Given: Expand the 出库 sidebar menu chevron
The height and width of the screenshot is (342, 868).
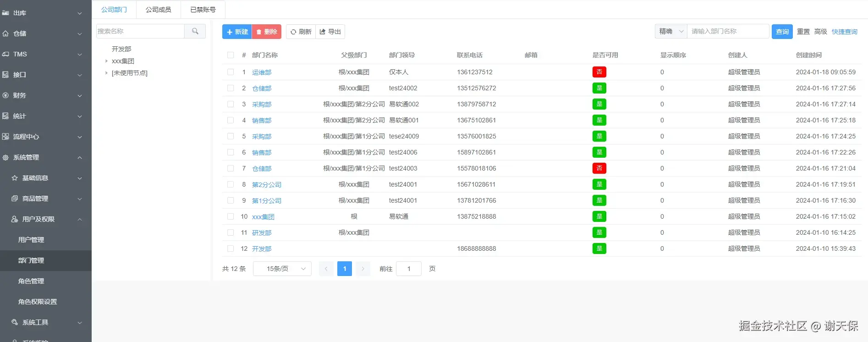Looking at the screenshot, I should tap(80, 13).
